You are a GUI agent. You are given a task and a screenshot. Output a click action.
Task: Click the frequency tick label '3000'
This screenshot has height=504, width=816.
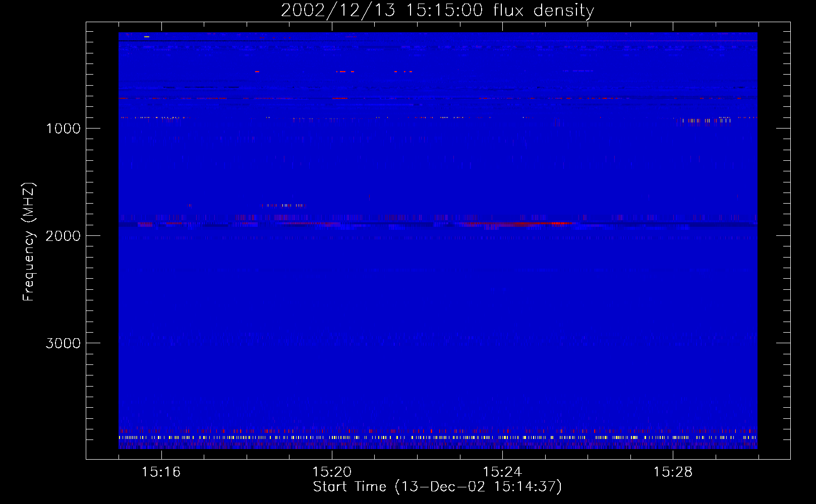pos(63,343)
